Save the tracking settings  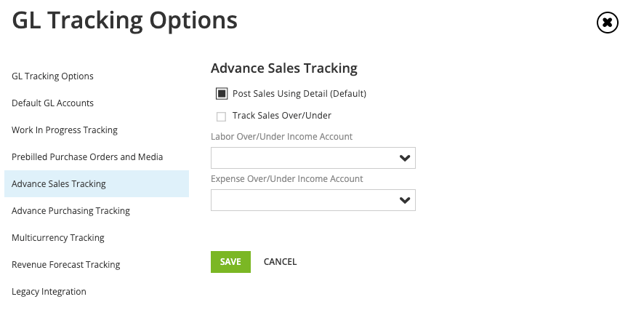[x=230, y=262]
